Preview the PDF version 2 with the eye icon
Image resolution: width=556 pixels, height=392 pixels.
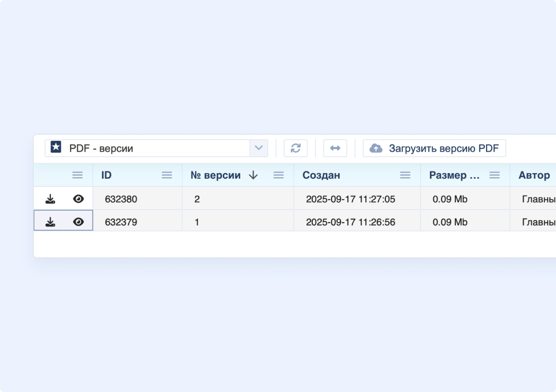78,199
